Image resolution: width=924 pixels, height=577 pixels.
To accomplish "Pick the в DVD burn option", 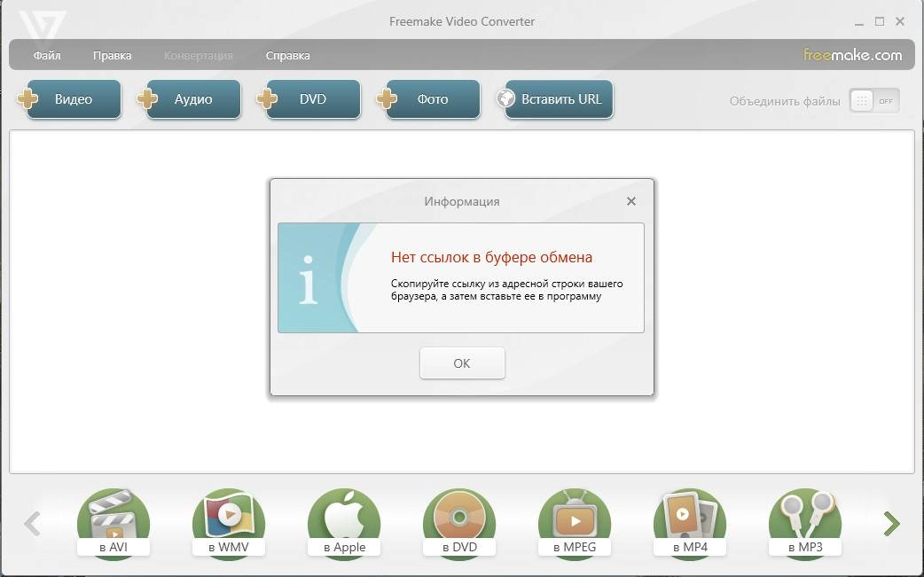I will tap(459, 523).
